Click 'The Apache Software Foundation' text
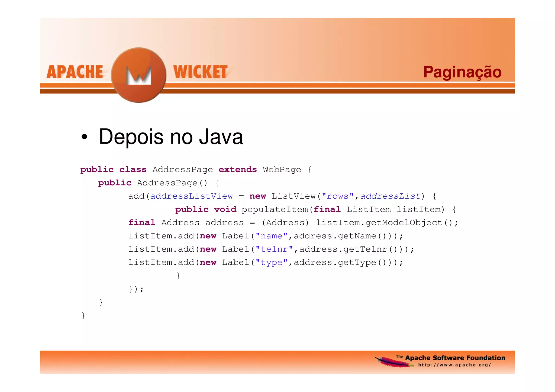Image resolution: width=555 pixels, height=392 pixels. click(450, 358)
